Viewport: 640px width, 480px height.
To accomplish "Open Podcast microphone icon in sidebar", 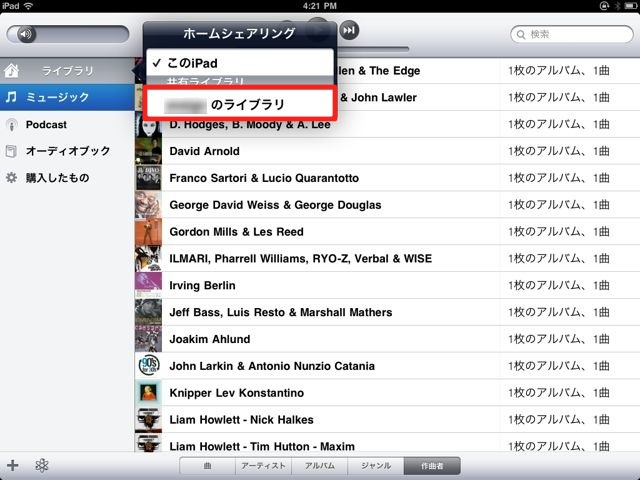I will coord(12,124).
